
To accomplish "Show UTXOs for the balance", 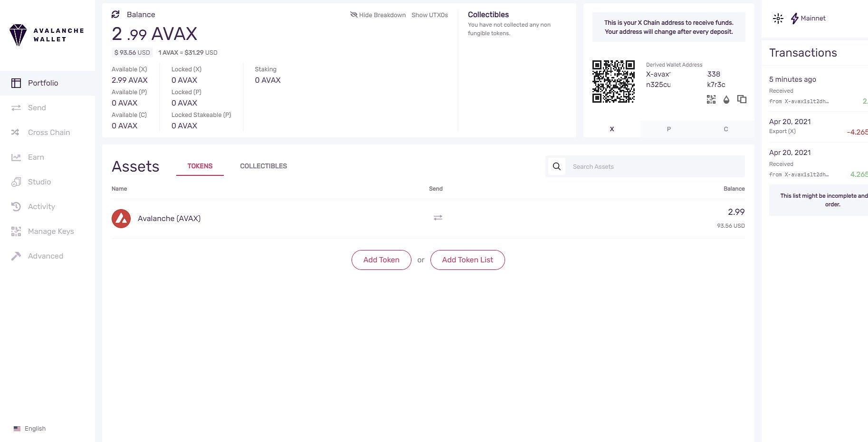I will [x=430, y=15].
